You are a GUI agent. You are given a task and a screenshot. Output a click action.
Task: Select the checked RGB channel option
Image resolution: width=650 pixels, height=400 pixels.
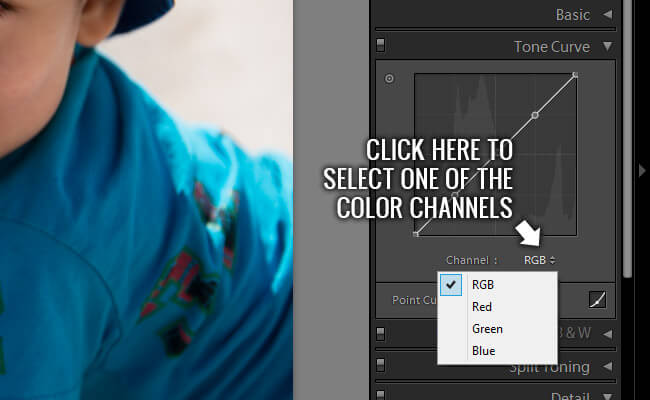481,285
